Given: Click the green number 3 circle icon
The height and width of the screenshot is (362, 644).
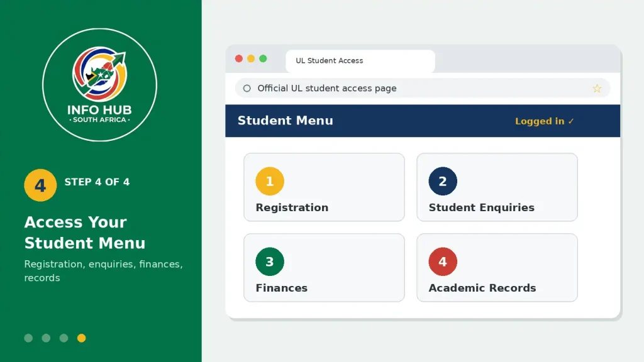Looking at the screenshot, I should point(270,261).
